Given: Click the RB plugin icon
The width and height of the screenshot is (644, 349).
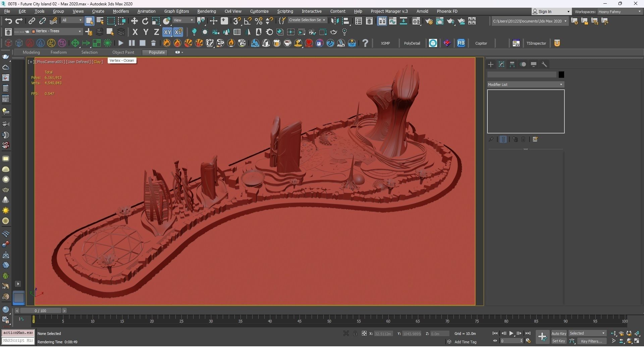Looking at the screenshot, I should point(461,43).
